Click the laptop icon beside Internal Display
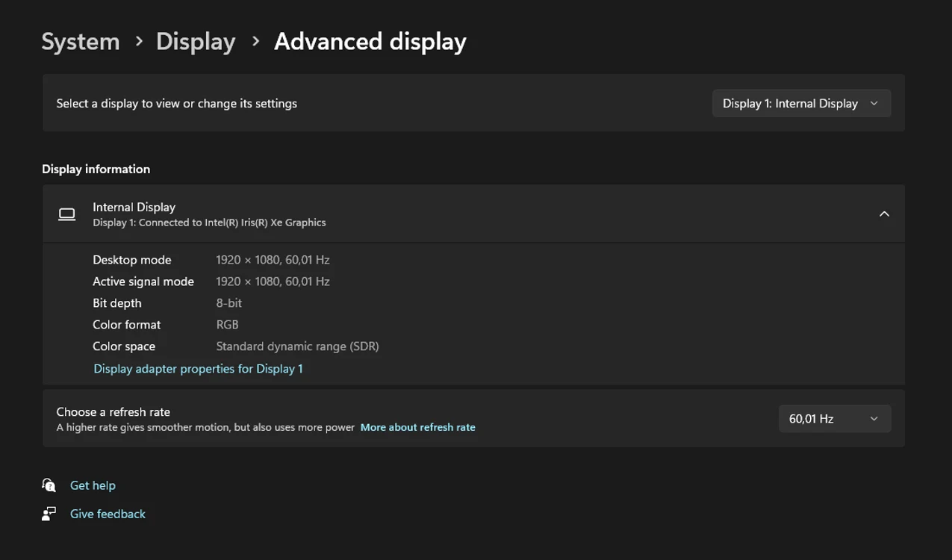The width and height of the screenshot is (952, 560). coord(67,214)
